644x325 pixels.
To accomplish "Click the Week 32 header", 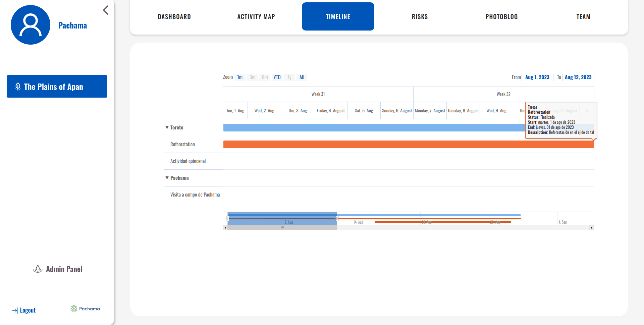I will (503, 94).
